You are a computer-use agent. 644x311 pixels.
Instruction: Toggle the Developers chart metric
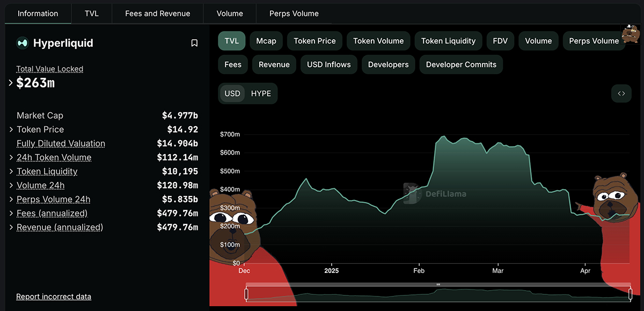(389, 64)
